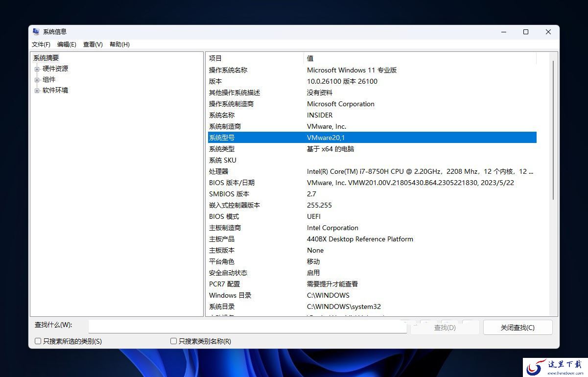The image size is (588, 377).
Task: Click the 查找(D) button
Action: click(445, 328)
